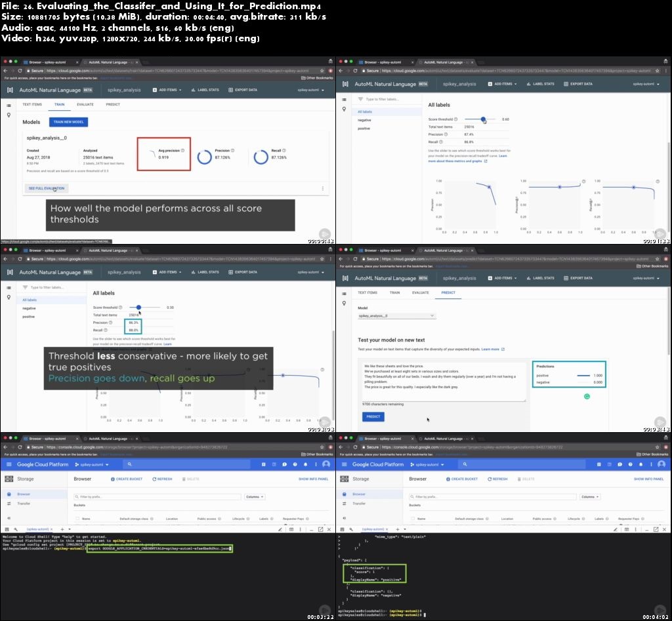Click the user avatar in the JSON payload frame
Viewport: 672px width, 621px height.
(x=661, y=464)
